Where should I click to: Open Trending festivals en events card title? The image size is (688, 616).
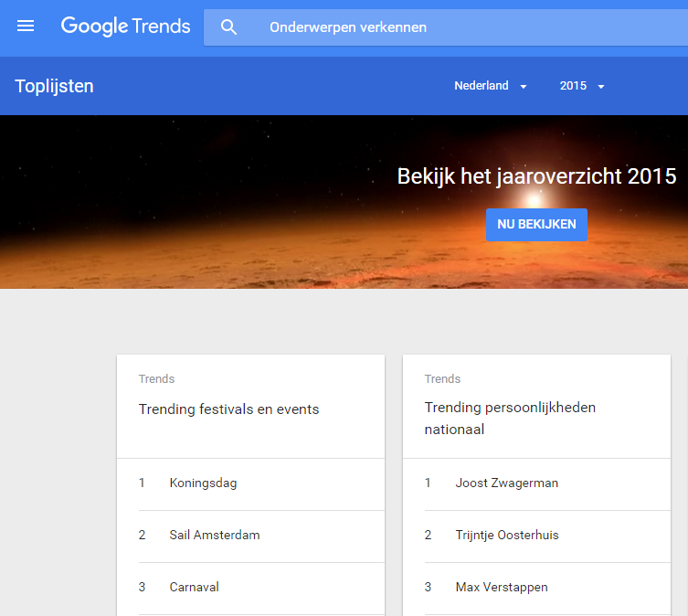tap(228, 409)
